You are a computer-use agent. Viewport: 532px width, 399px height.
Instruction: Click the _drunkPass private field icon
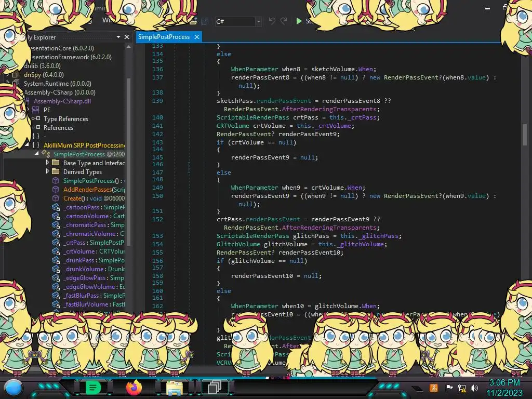(56, 260)
